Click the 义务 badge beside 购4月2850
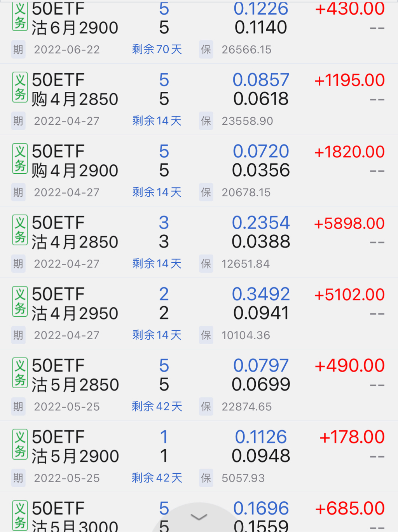The image size is (398, 532). [20, 87]
